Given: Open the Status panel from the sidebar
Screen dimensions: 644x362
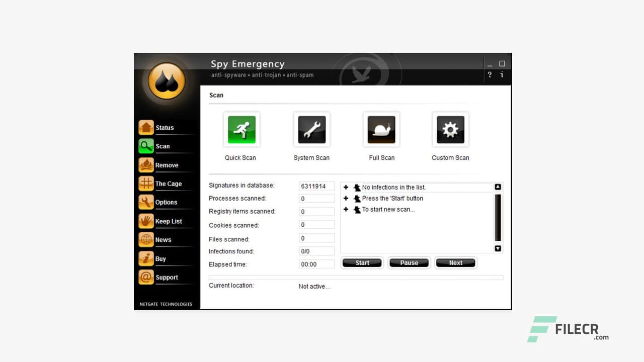Looking at the screenshot, I should point(146,127).
